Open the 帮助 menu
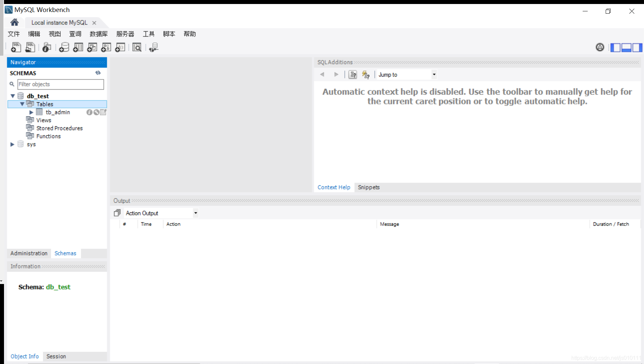Viewport: 644px width, 364px height. coord(190,34)
